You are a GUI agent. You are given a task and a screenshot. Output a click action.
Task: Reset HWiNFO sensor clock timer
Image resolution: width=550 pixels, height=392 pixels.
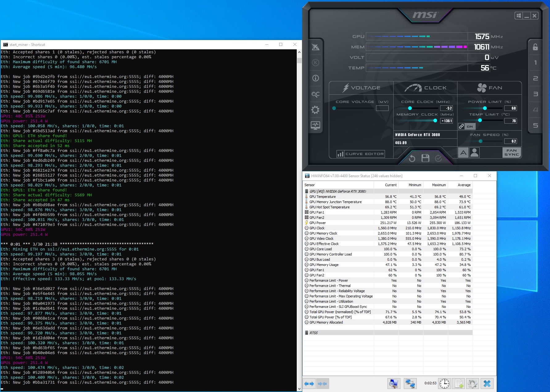point(445,384)
